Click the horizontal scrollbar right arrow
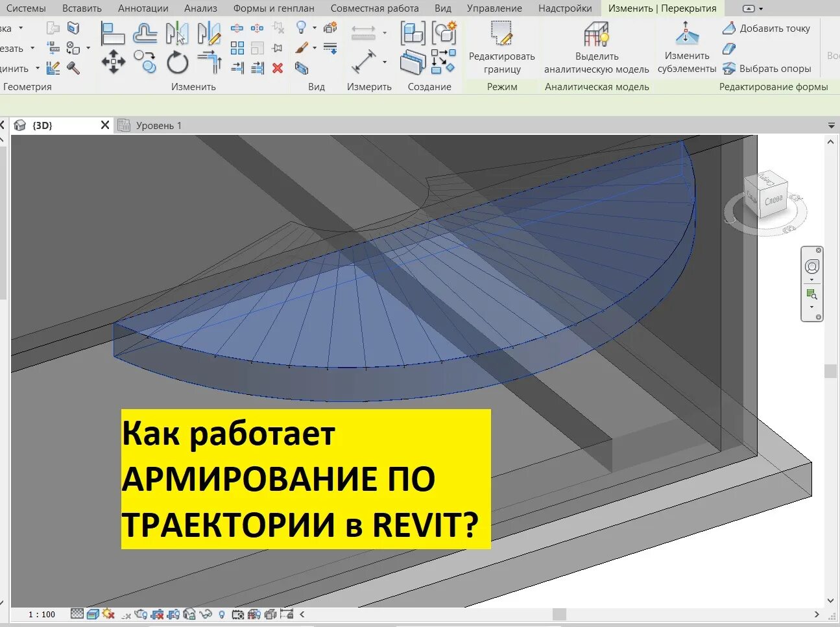The width and height of the screenshot is (840, 627). pos(816,614)
